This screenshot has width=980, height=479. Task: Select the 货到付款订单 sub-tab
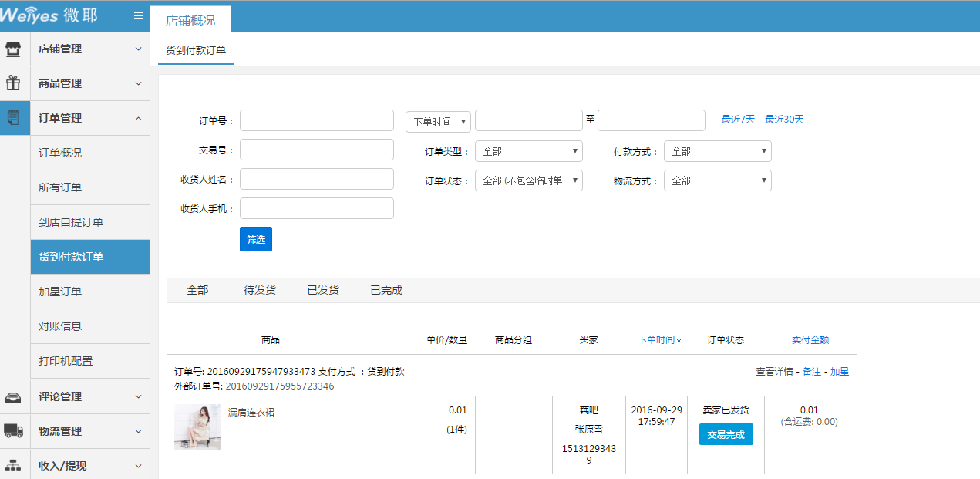pos(196,50)
